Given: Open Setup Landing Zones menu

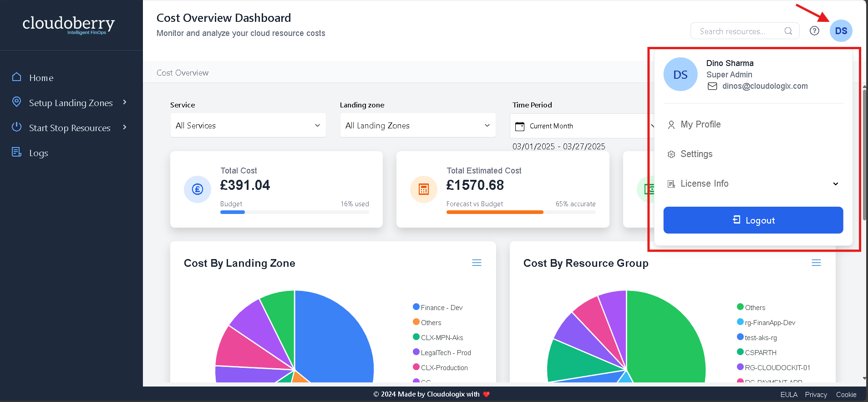Looking at the screenshot, I should pyautogui.click(x=71, y=103).
